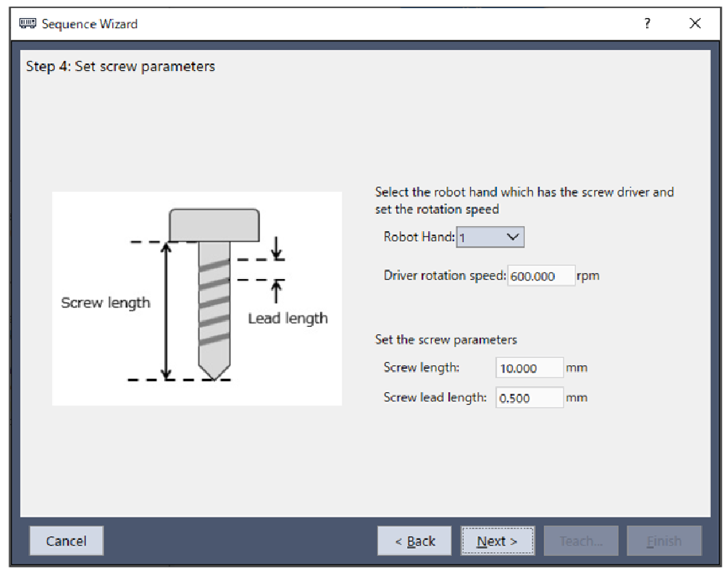
Task: Close the Sequence Wizard dialog
Action: pos(695,24)
